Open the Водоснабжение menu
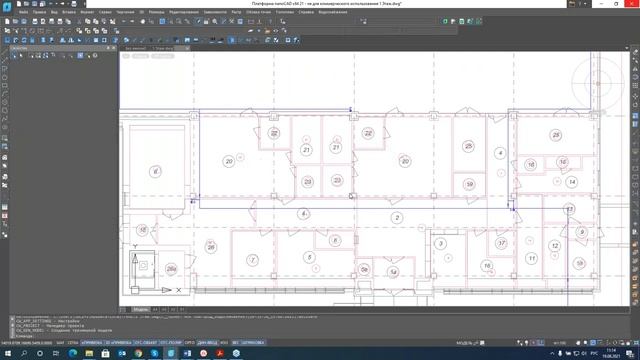 point(333,12)
